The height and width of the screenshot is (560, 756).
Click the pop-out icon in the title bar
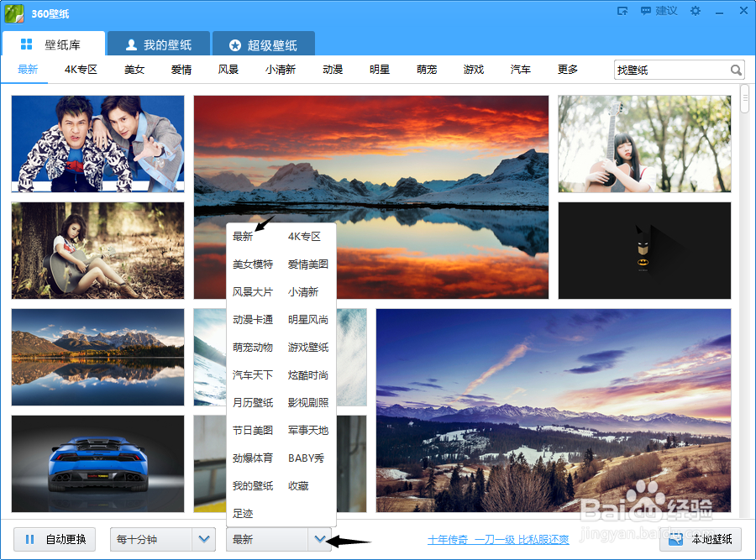tap(623, 12)
